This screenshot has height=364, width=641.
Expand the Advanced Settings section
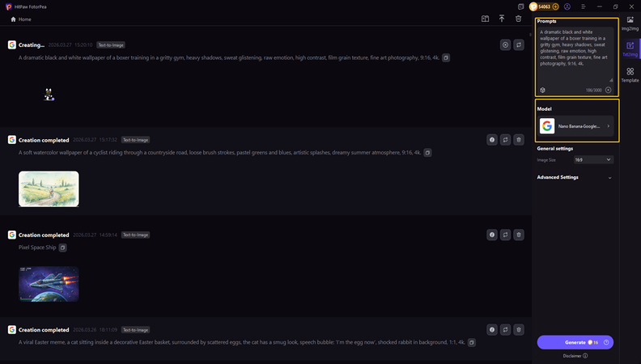[575, 177]
